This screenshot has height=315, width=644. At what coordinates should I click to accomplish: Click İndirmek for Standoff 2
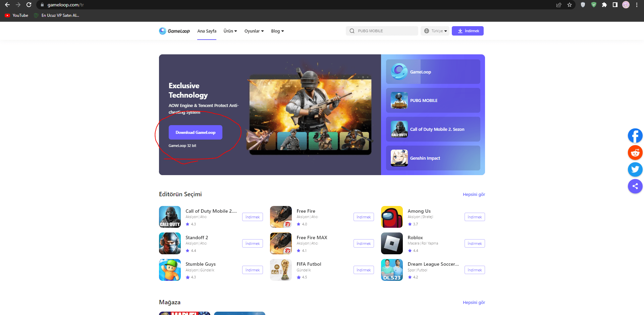(x=253, y=244)
